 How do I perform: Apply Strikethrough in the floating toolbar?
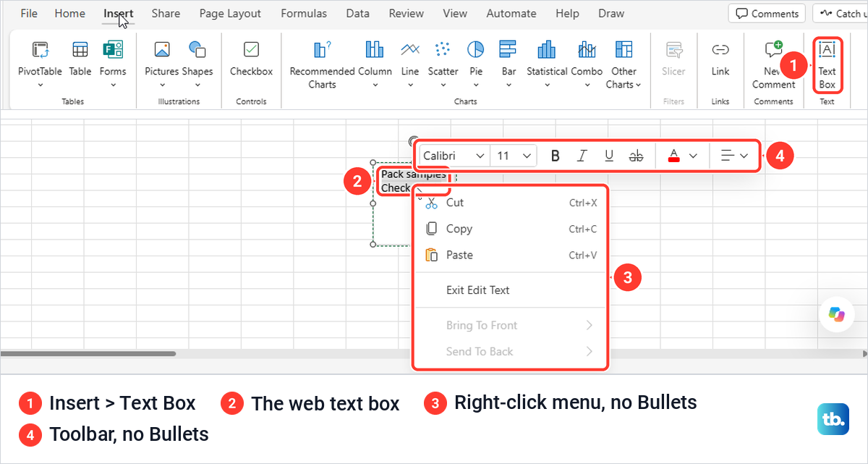tap(637, 156)
